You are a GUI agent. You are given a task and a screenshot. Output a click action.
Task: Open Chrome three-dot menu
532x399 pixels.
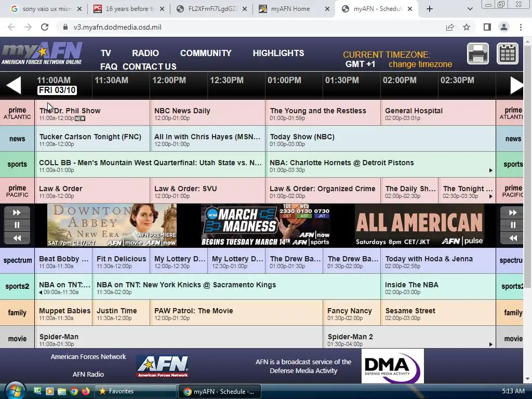(521, 27)
